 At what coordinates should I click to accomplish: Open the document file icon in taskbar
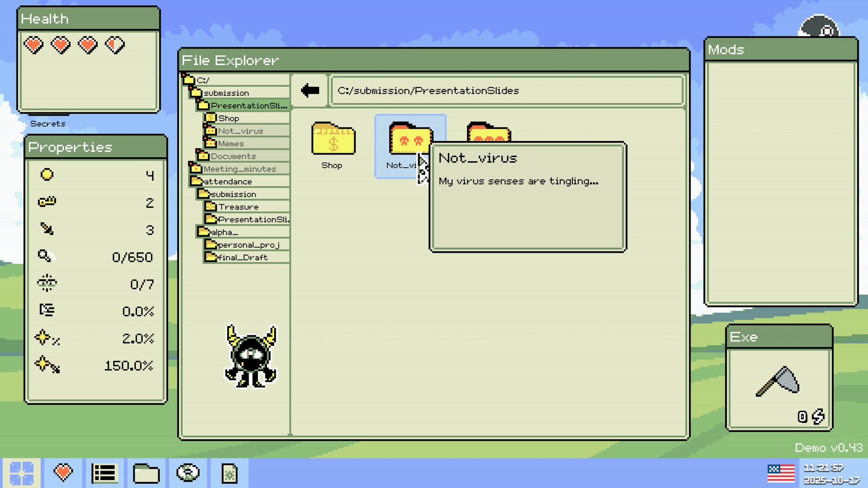click(229, 473)
